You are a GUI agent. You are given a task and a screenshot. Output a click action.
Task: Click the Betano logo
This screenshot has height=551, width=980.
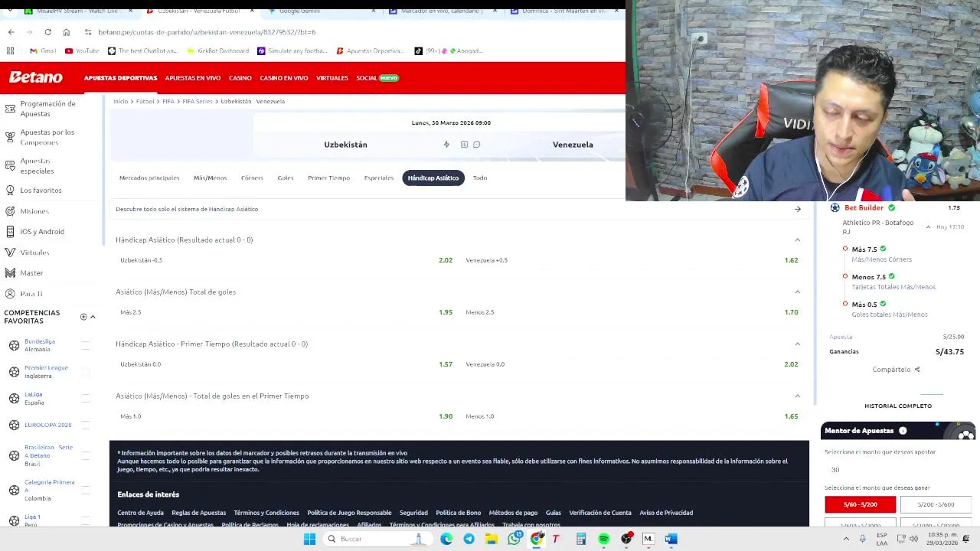[x=35, y=77]
